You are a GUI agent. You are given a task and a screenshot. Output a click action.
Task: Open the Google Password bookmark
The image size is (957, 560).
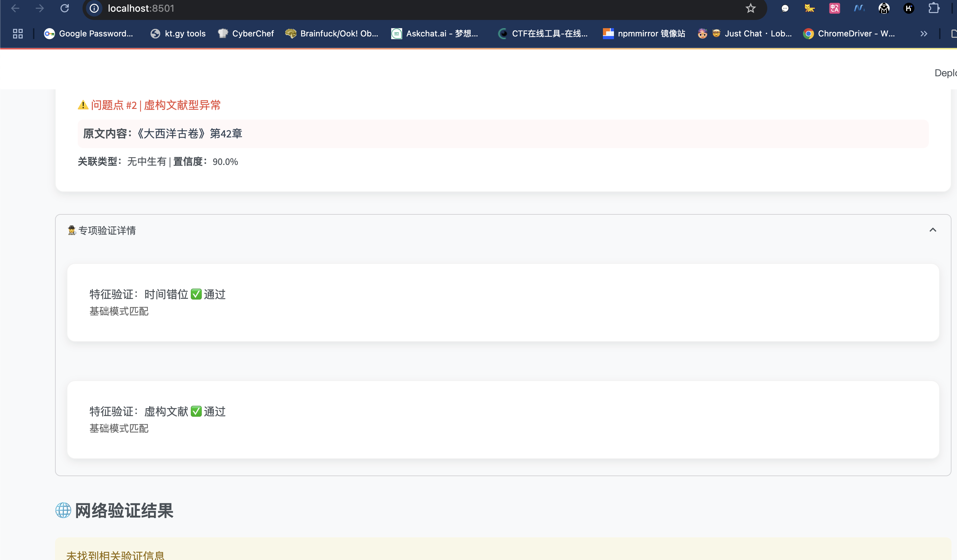[x=88, y=34]
